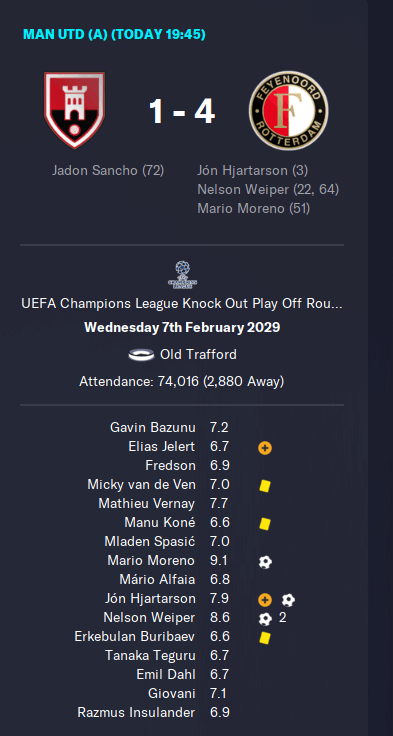Image resolution: width=393 pixels, height=736 pixels.
Task: Open the 1 - 4 match score
Action: (182, 112)
